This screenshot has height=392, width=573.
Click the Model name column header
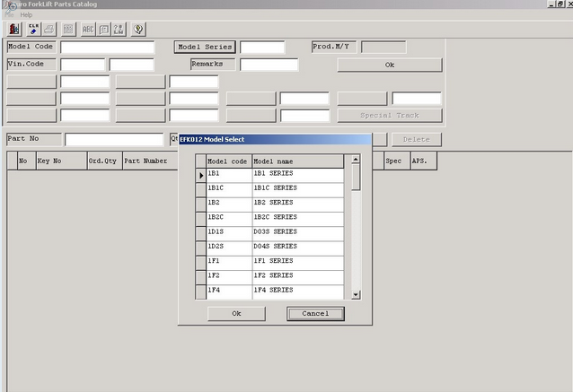(298, 161)
